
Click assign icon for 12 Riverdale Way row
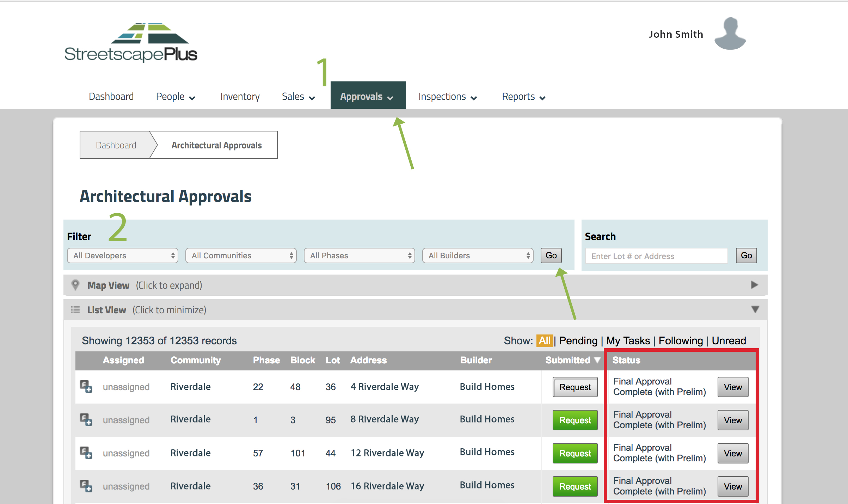point(86,453)
